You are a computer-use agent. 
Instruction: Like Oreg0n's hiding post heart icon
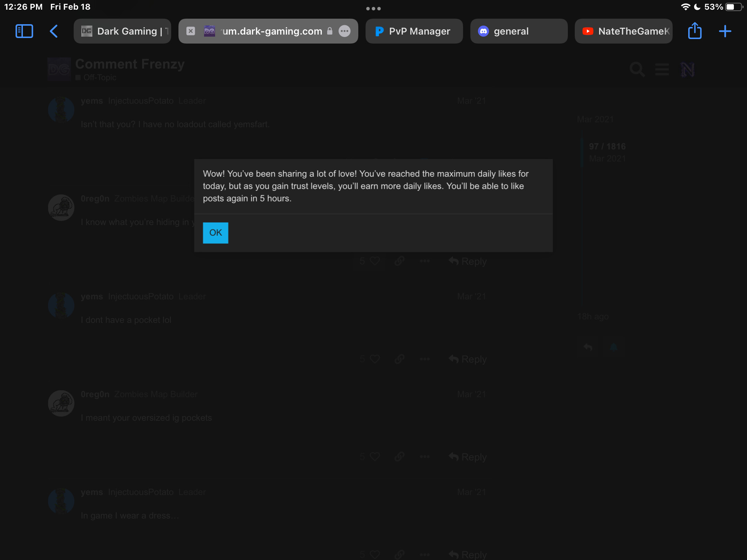pyautogui.click(x=375, y=261)
